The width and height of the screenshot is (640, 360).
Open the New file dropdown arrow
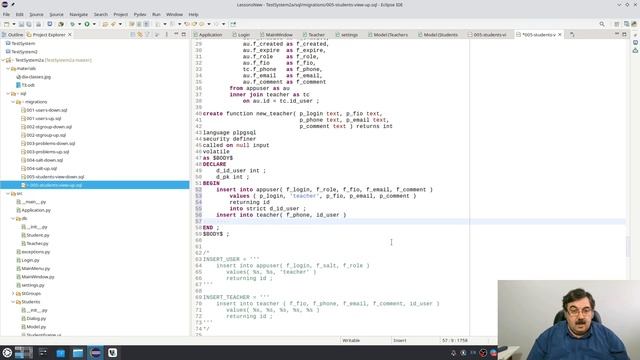point(13,24)
